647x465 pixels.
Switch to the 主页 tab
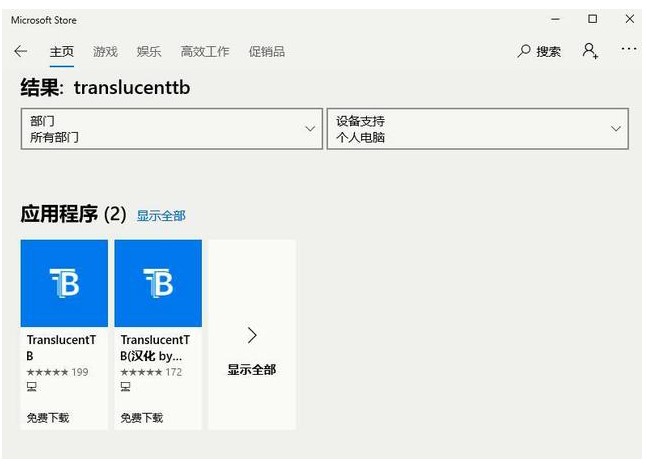(x=61, y=52)
